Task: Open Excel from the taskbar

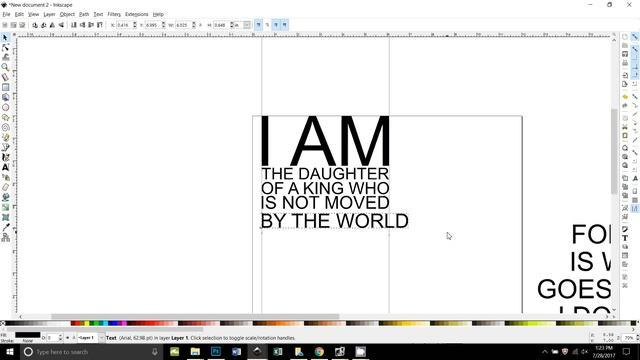Action: point(278,352)
